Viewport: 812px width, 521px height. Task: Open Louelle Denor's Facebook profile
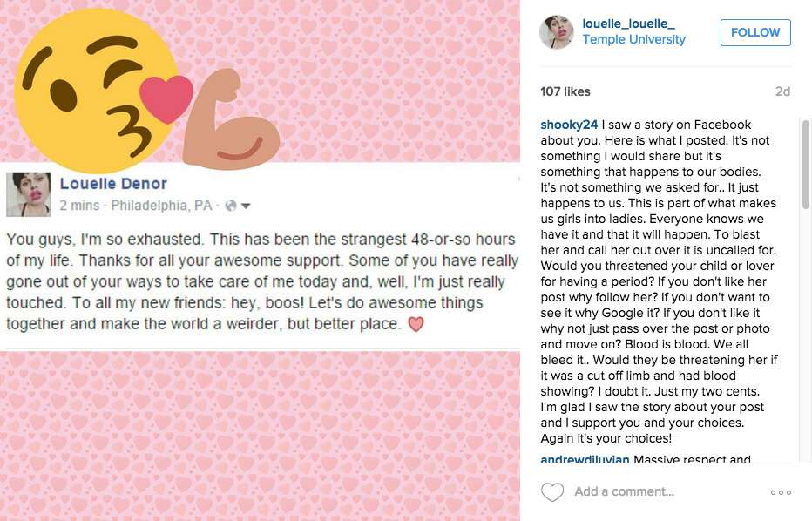point(113,184)
